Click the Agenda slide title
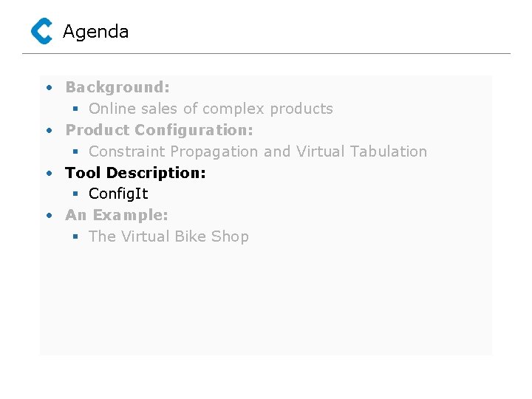 click(95, 33)
